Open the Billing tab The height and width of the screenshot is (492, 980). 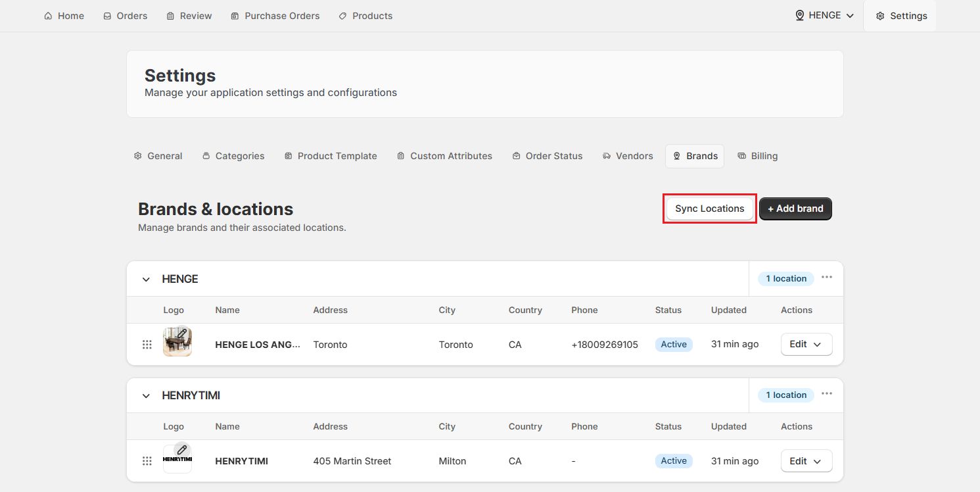pos(757,156)
